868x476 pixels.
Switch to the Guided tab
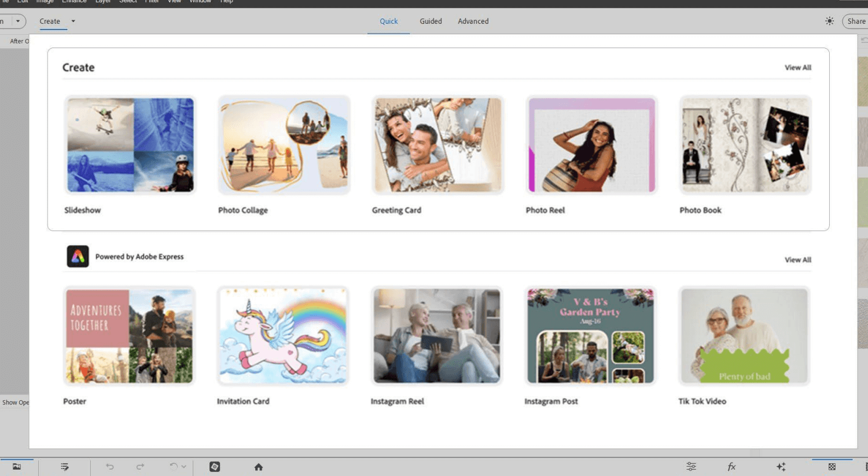point(431,21)
